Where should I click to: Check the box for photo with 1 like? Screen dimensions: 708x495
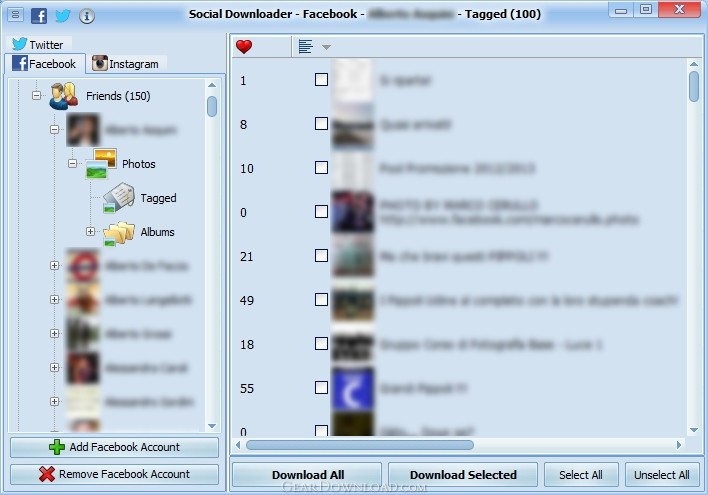tap(321, 80)
